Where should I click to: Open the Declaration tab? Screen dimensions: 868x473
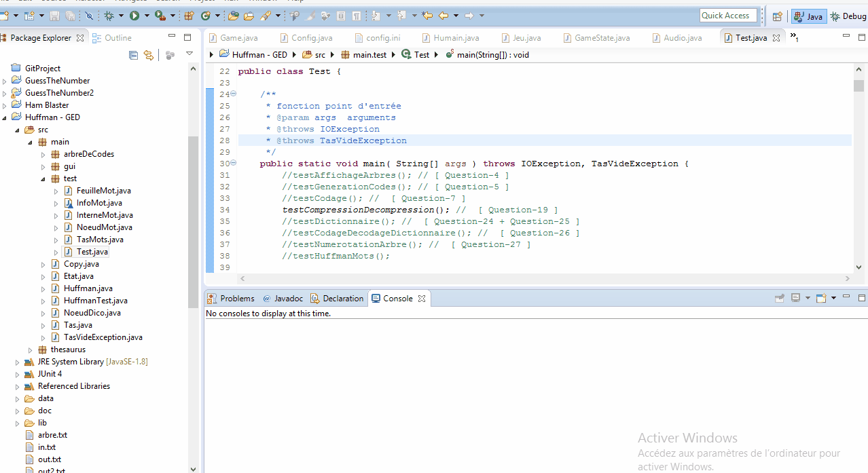[337, 299]
